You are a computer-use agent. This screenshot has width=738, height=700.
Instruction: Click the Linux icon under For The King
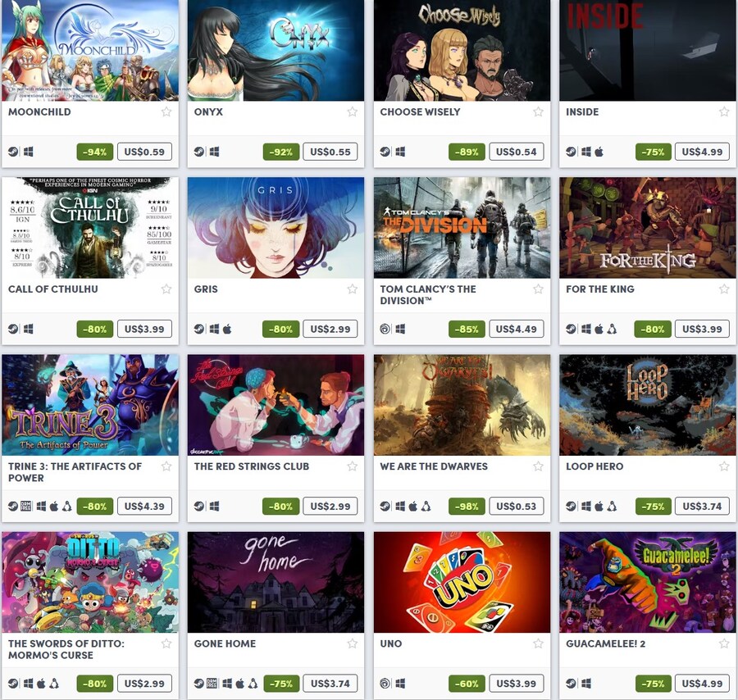[612, 329]
